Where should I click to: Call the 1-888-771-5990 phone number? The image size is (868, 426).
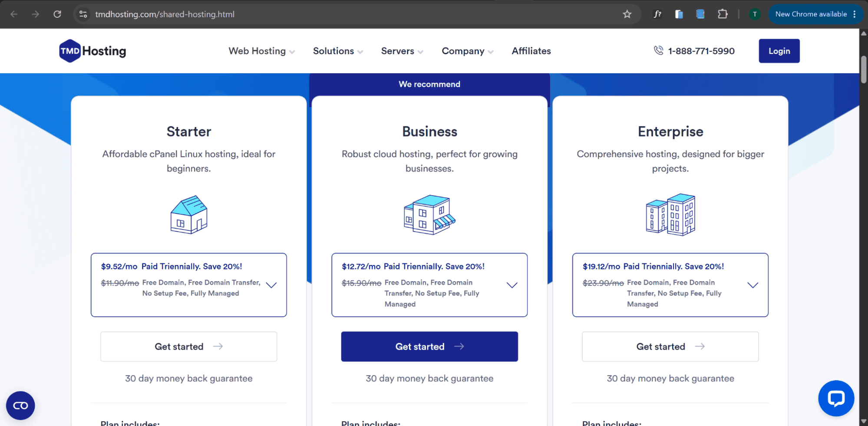[701, 51]
